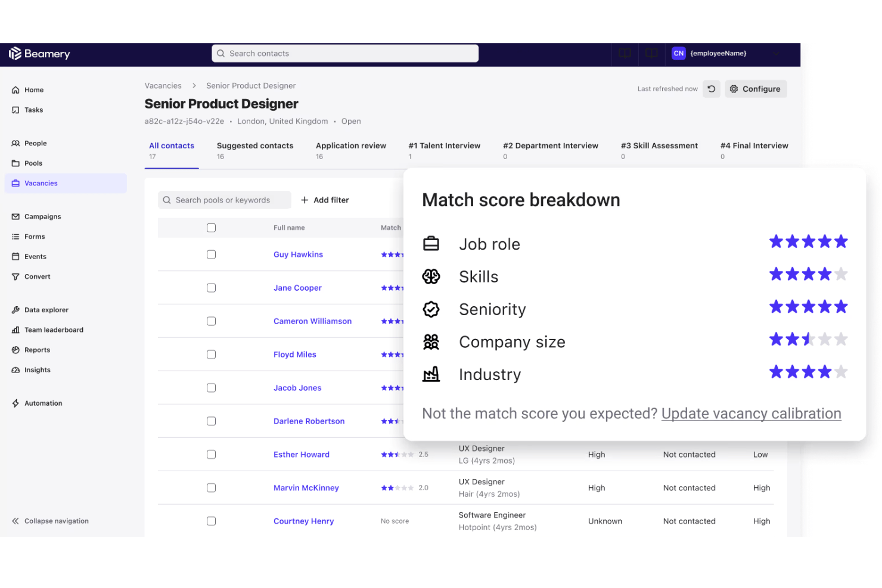The height and width of the screenshot is (588, 882).
Task: Collapse navigation sidebar
Action: pyautogui.click(x=50, y=521)
